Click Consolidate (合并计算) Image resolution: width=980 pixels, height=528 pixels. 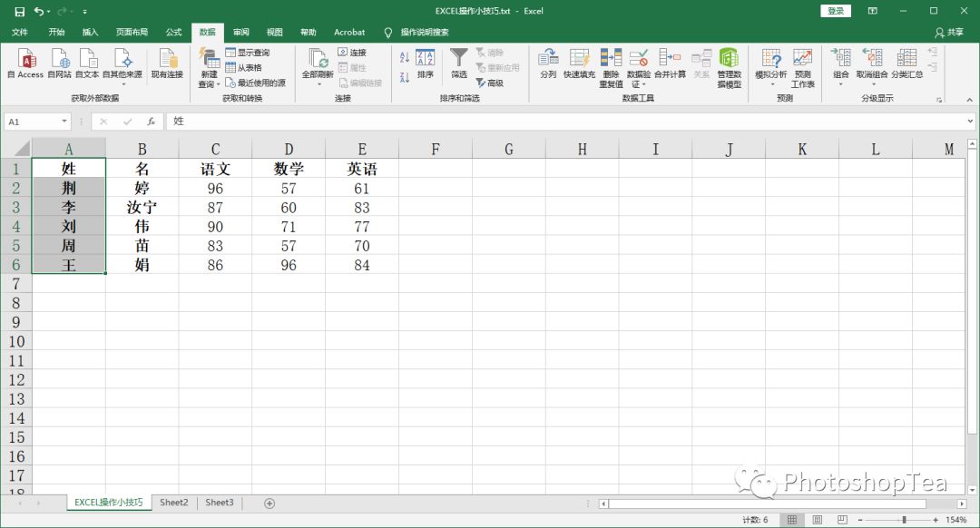[670, 64]
